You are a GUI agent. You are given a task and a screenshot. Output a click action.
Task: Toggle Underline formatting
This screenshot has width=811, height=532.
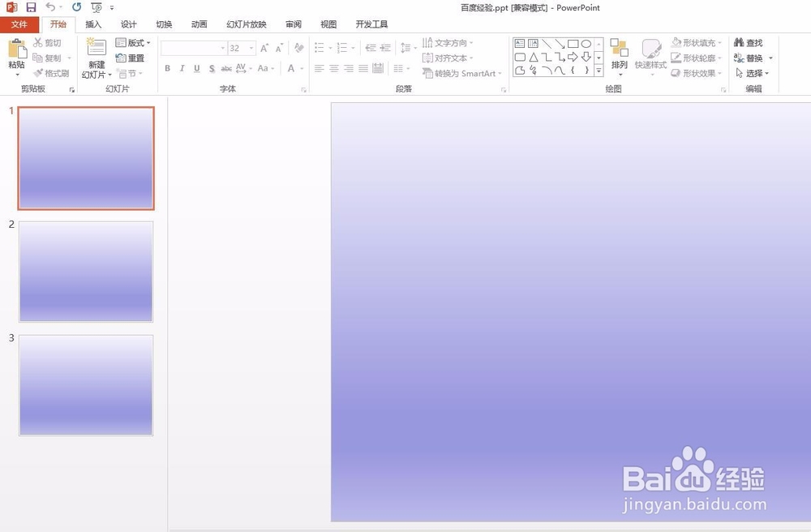[196, 68]
